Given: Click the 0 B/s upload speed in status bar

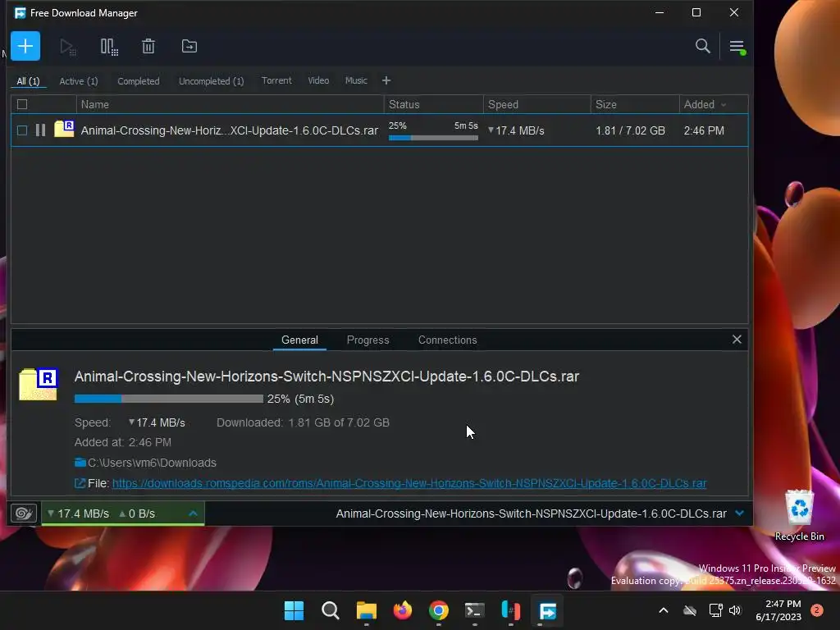Looking at the screenshot, I should [137, 514].
